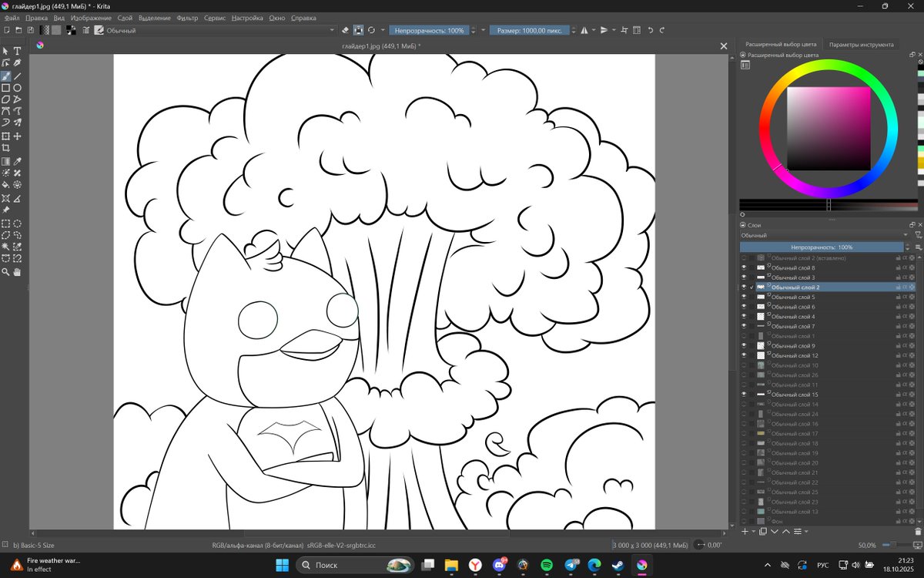Duplicate layer using the layers panel icon
Image resolution: width=924 pixels, height=578 pixels.
763,531
